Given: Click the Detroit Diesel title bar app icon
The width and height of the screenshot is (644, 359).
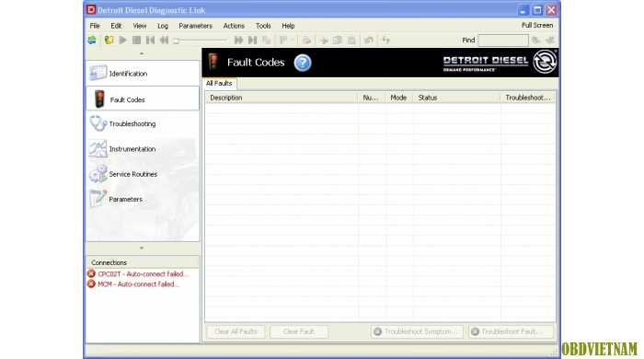Looking at the screenshot, I should (x=91, y=10).
